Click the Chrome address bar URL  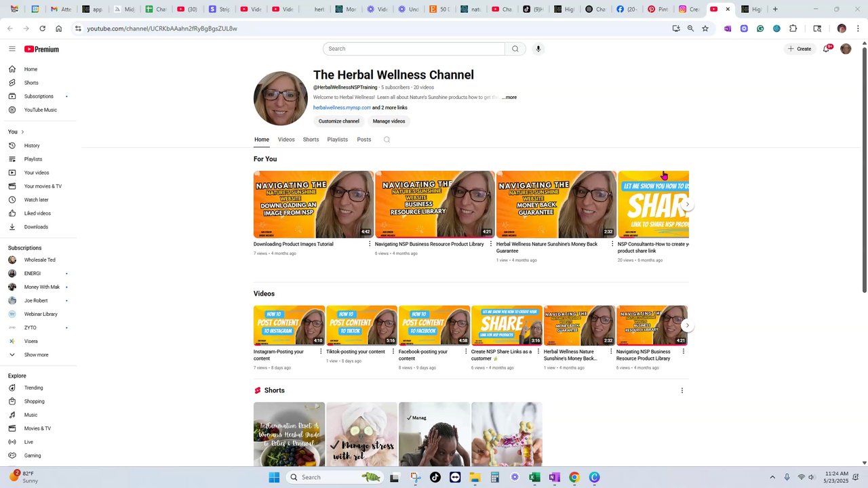point(162,28)
